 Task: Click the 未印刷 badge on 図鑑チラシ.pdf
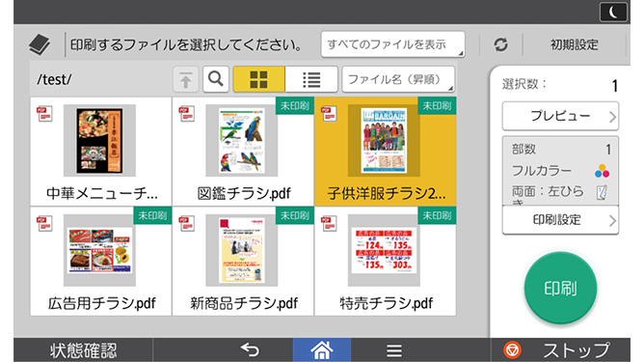(295, 106)
